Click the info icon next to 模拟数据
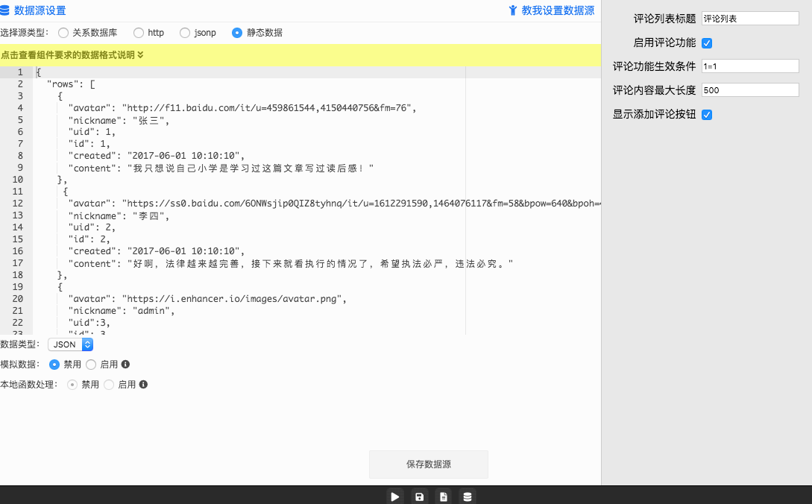 coord(125,365)
